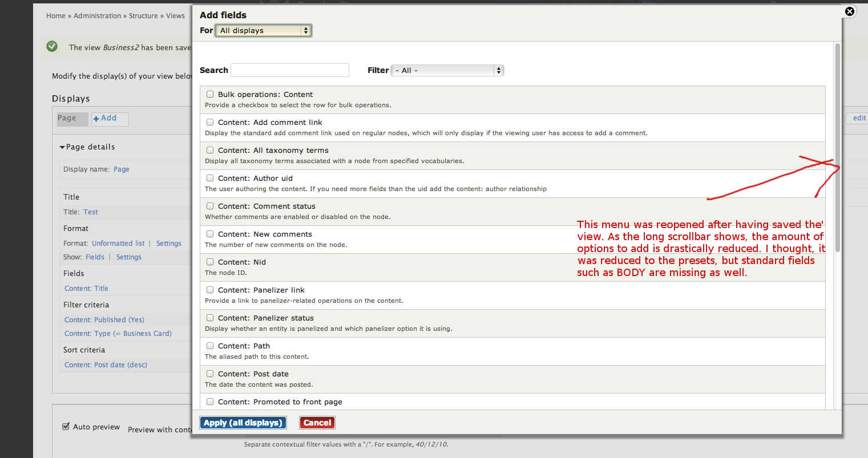Check Content: Nid checkbox

210,262
